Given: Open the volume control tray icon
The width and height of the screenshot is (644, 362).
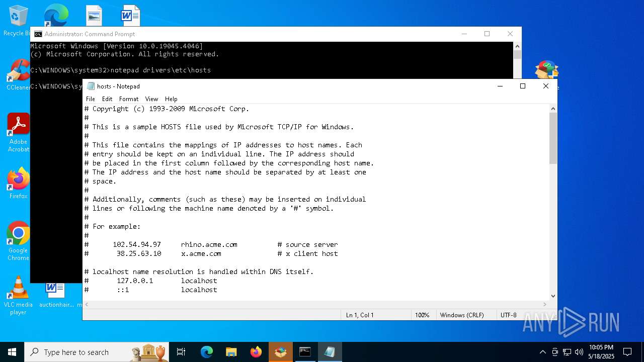Looking at the screenshot, I should click(579, 352).
